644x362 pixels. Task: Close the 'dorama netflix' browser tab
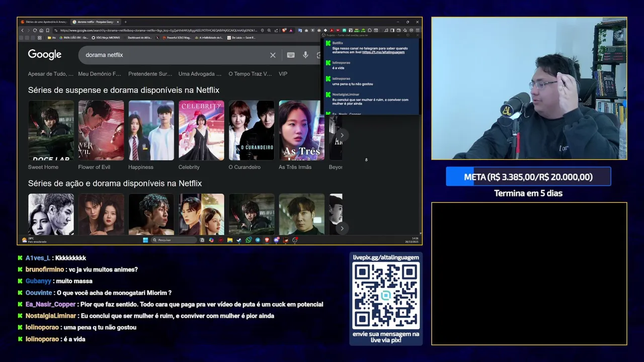coord(118,22)
